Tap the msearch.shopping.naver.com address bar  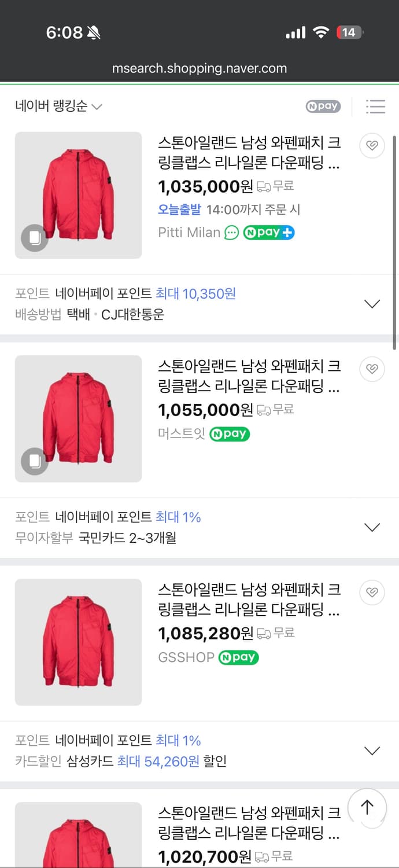point(199,68)
